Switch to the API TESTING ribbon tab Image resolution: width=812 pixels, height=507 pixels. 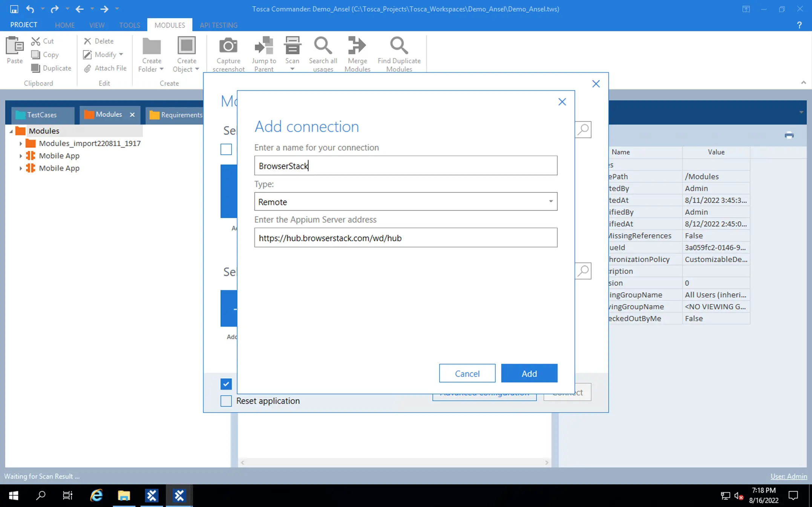(x=218, y=25)
